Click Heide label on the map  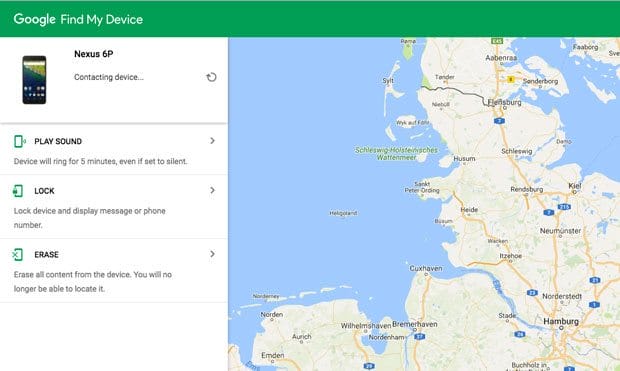(469, 210)
